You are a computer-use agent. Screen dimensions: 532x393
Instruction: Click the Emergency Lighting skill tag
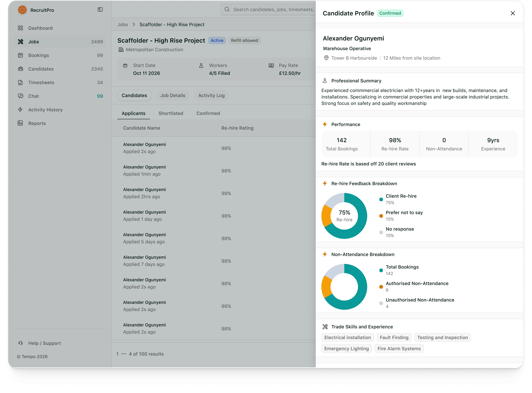tap(346, 349)
